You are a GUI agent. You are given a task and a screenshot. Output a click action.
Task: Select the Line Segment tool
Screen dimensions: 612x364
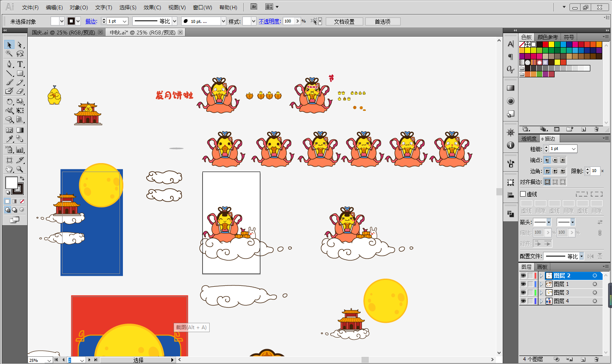click(x=9, y=73)
